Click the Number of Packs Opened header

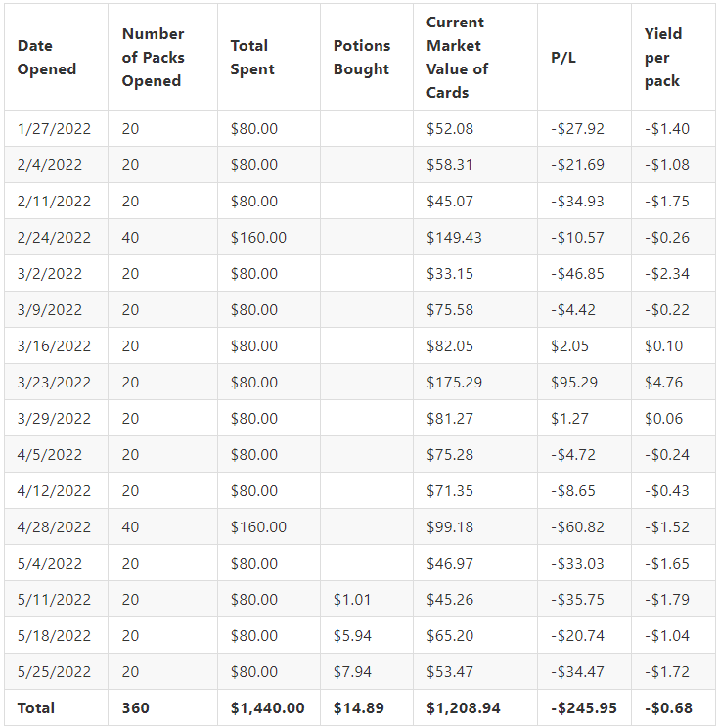pos(153,57)
